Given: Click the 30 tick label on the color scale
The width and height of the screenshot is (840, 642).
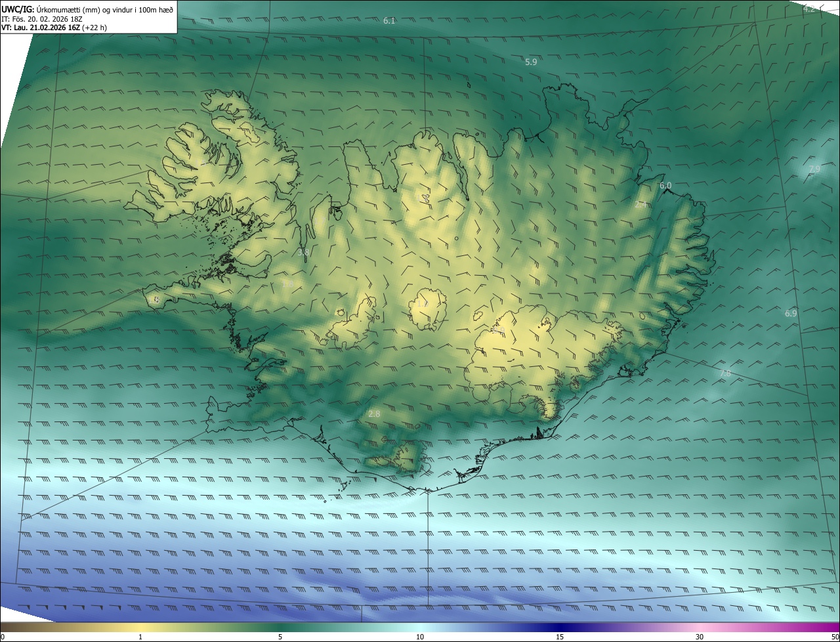Looking at the screenshot, I should [700, 637].
